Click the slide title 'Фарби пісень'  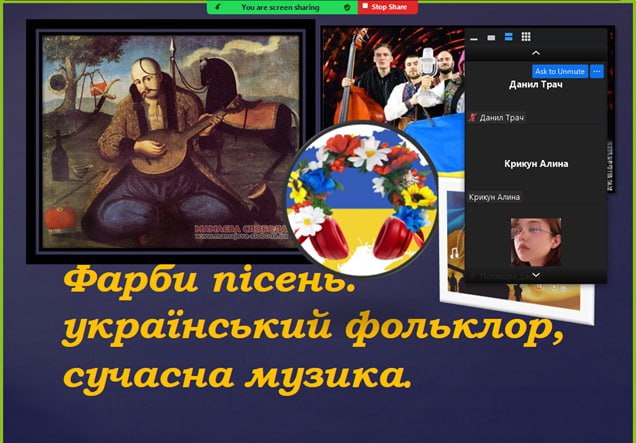[x=210, y=279]
